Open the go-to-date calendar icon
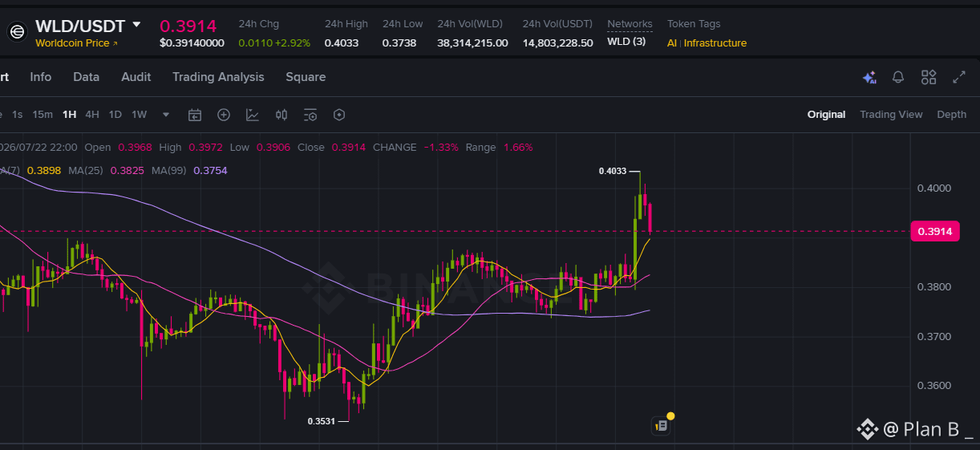The height and width of the screenshot is (450, 980). [195, 115]
